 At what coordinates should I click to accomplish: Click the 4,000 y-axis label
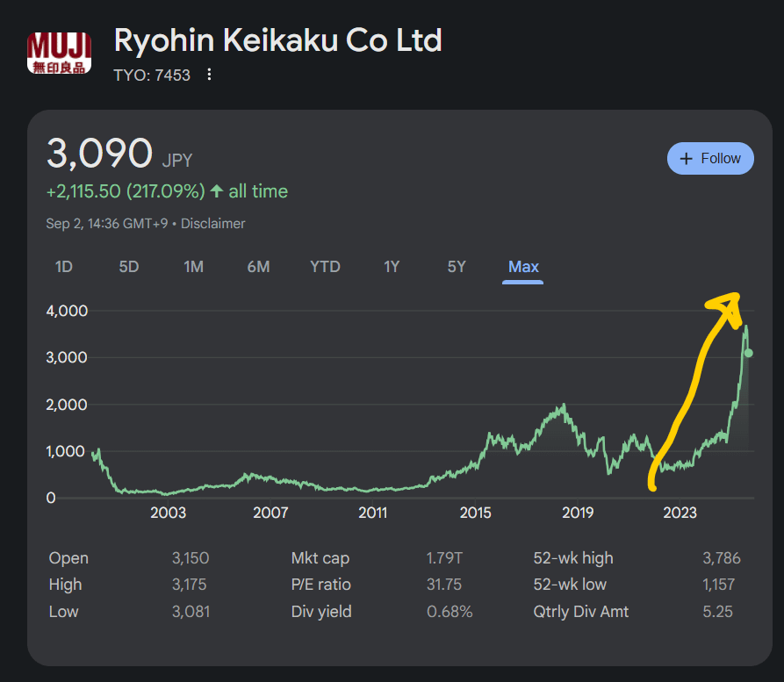pos(67,311)
